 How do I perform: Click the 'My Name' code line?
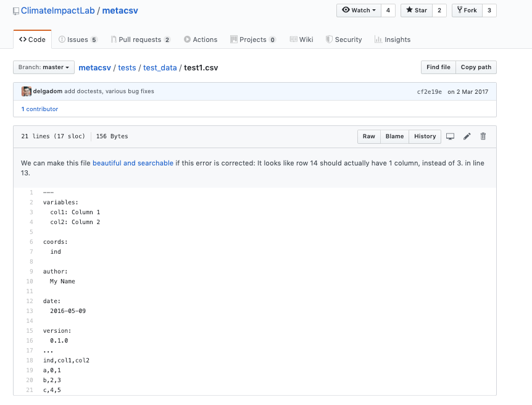(62, 282)
